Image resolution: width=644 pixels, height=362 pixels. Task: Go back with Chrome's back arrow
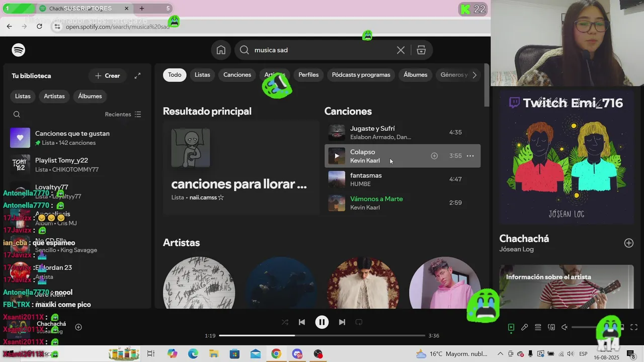pyautogui.click(x=9, y=26)
